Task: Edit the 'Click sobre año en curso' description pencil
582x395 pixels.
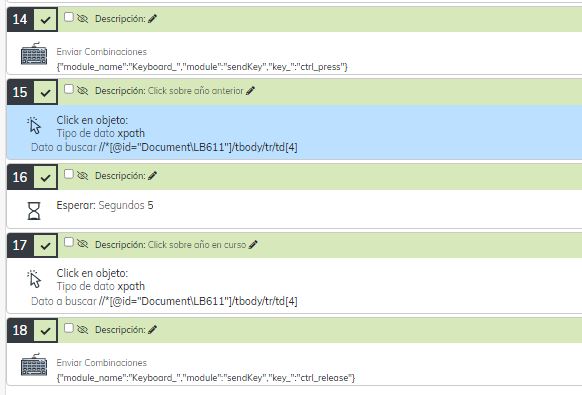Action: click(253, 245)
